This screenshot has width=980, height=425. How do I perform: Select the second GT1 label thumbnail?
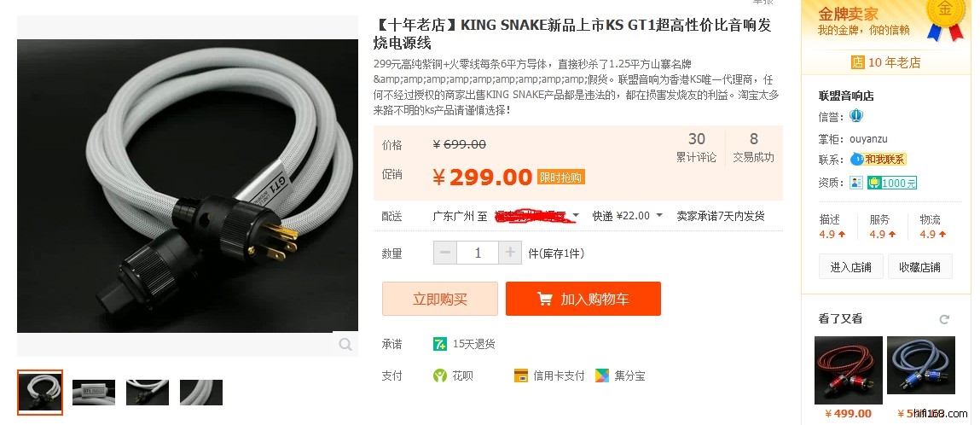pyautogui.click(x=94, y=393)
